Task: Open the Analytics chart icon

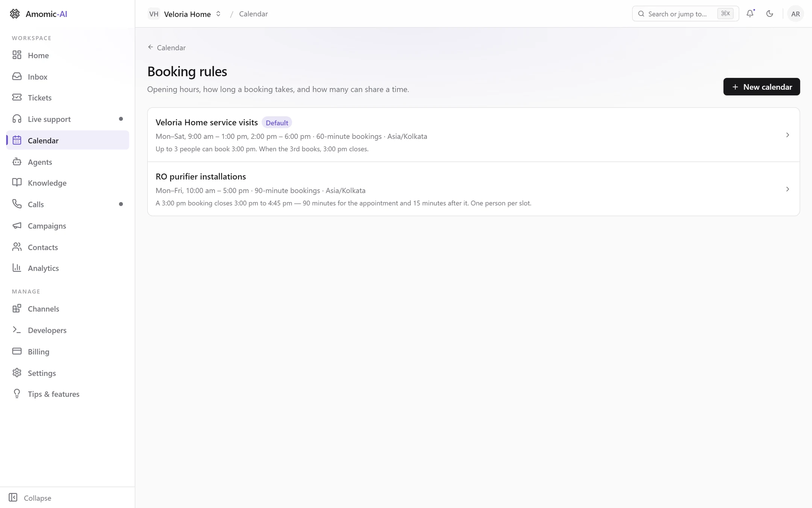Action: pyautogui.click(x=17, y=268)
